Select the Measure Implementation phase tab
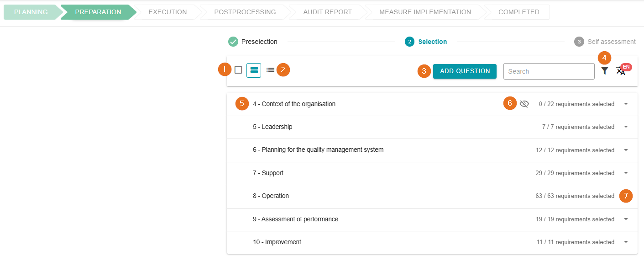This screenshot has height=262, width=644. point(425,12)
